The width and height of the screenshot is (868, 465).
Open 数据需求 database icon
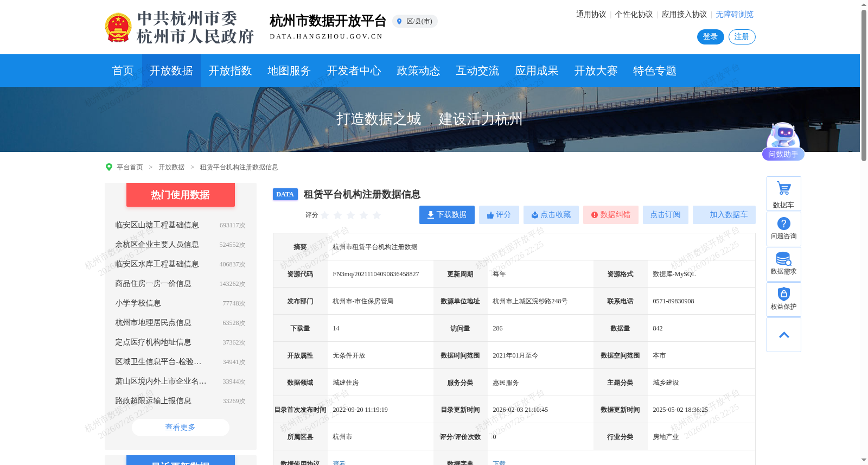click(x=783, y=264)
